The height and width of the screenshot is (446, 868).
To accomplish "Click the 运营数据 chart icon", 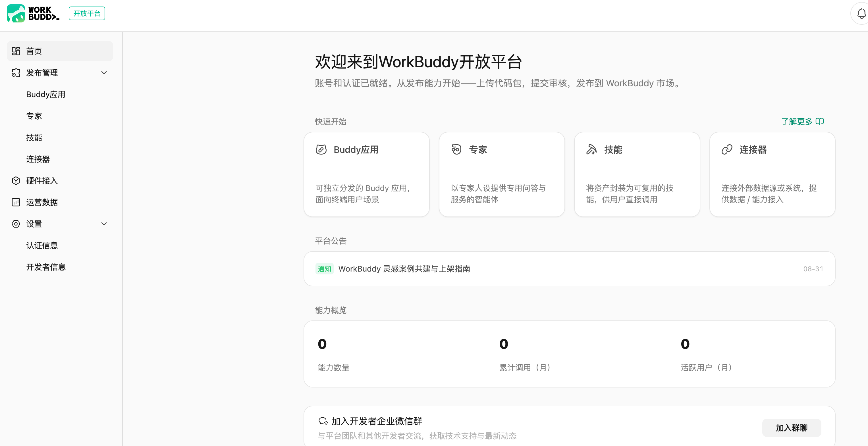I will point(16,202).
